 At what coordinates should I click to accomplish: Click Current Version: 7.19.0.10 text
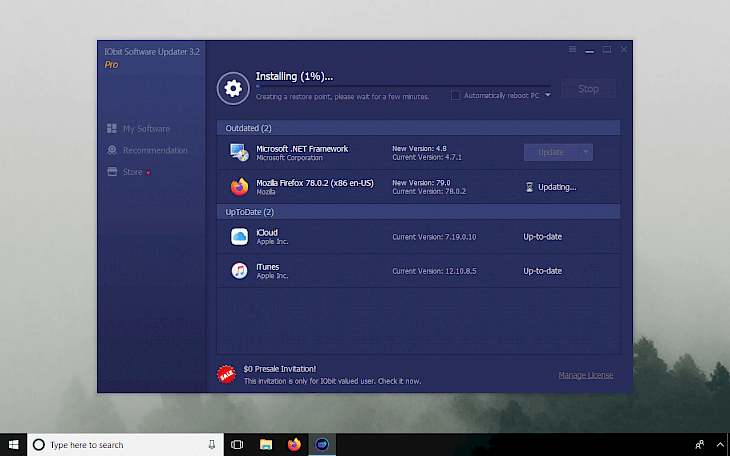click(434, 237)
